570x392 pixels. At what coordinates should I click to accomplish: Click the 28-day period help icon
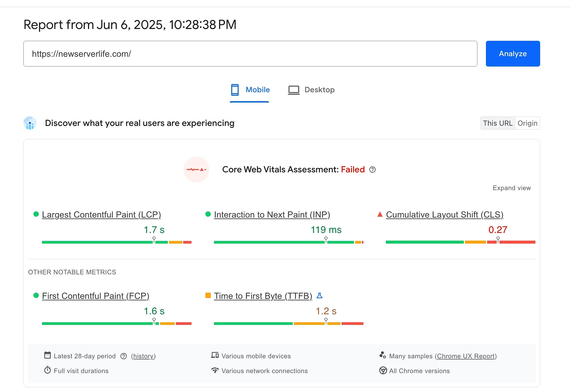coord(124,356)
